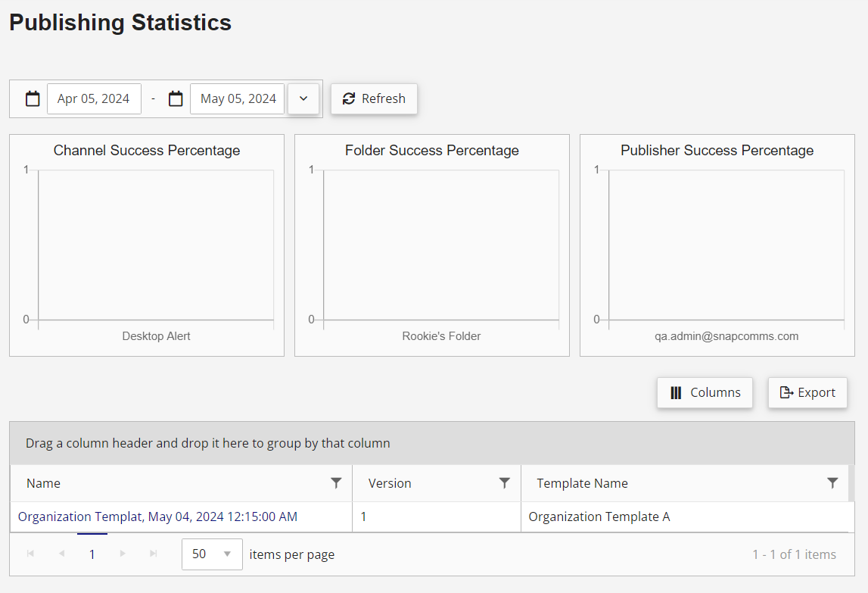Sort by the Name column header
This screenshot has width=868, height=593.
(43, 483)
